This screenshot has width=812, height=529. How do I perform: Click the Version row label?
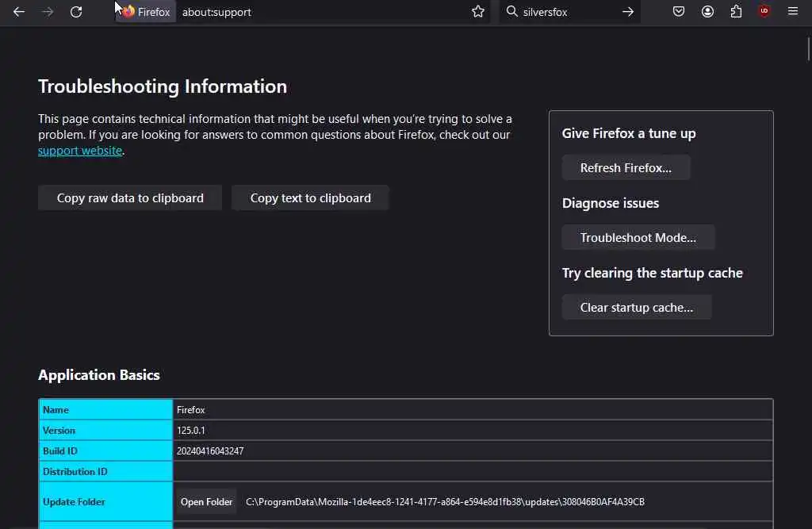click(x=59, y=431)
